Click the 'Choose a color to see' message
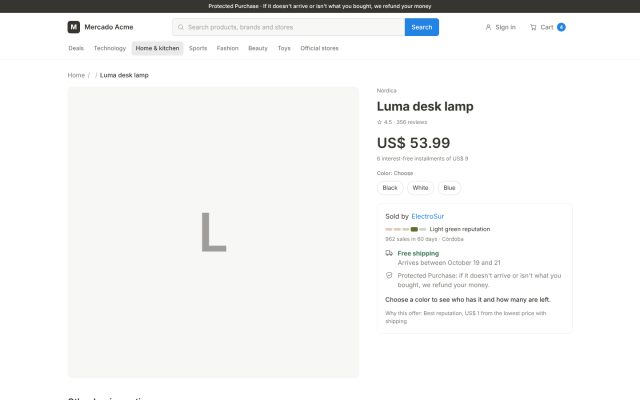 (x=468, y=300)
